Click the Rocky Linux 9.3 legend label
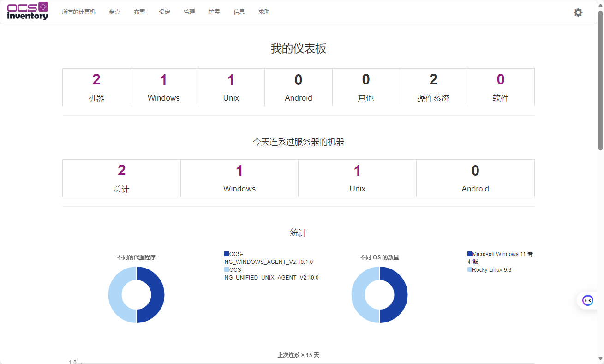604x364 pixels. pyautogui.click(x=492, y=270)
